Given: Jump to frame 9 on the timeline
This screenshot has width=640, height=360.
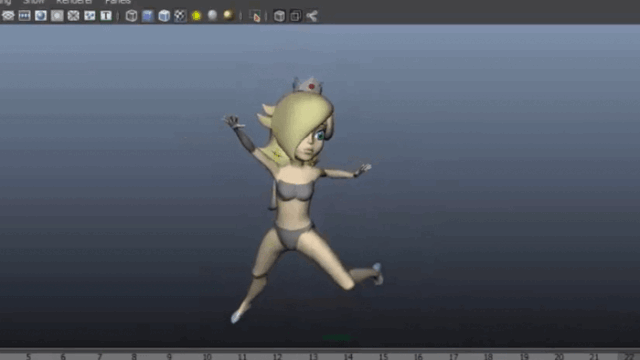Looking at the screenshot, I should 169,356.
